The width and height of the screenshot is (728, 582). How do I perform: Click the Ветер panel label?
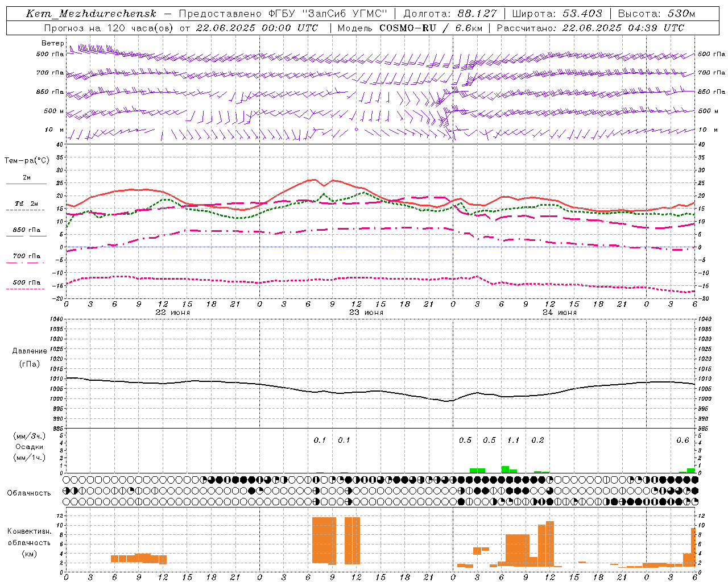pyautogui.click(x=53, y=43)
